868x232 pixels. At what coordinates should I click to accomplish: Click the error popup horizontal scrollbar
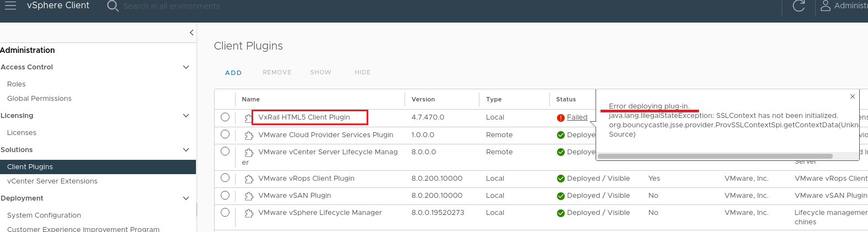(715, 156)
